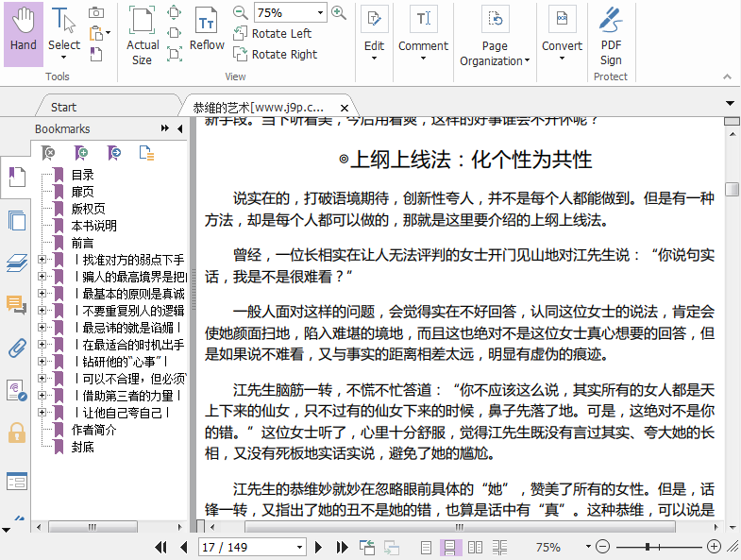This screenshot has width=741, height=560.
Task: Switch to the 恭维的艺术 document tab
Action: click(x=258, y=108)
